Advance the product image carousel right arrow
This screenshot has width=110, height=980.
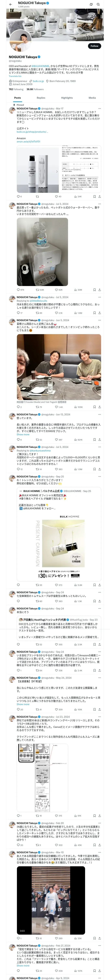pos(57,171)
